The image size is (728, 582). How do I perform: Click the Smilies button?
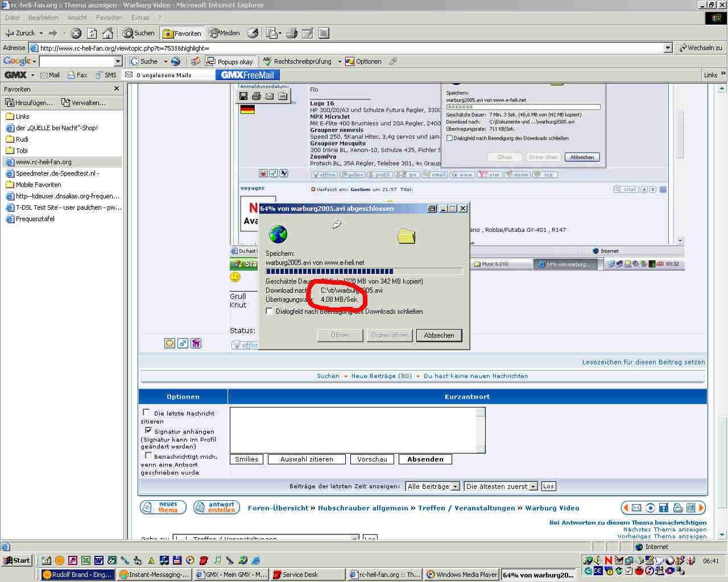246,459
